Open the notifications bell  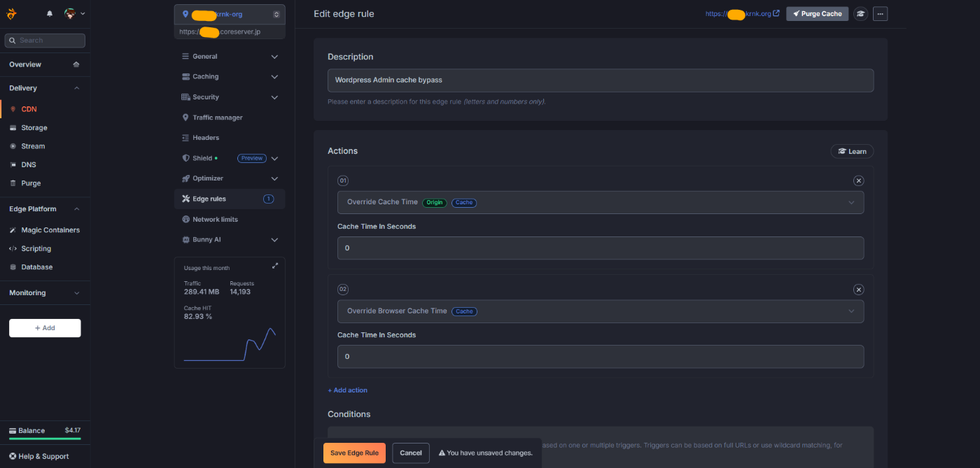tap(50, 13)
